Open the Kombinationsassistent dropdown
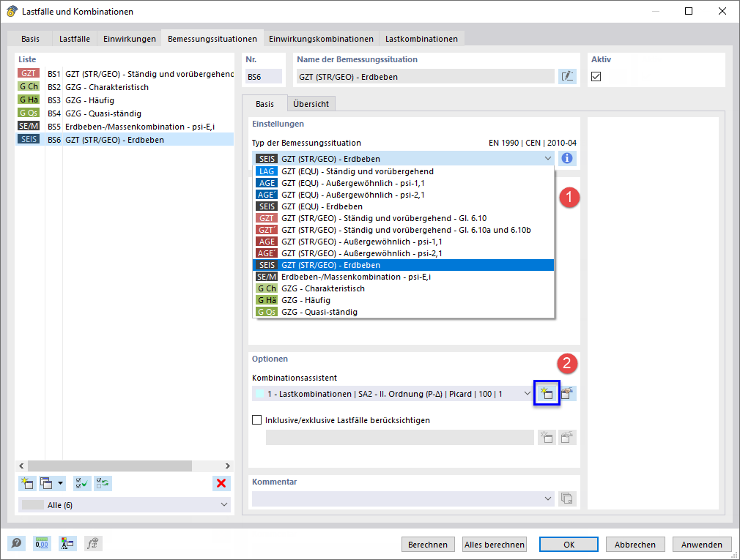Viewport: 740px width, 560px height. (527, 393)
